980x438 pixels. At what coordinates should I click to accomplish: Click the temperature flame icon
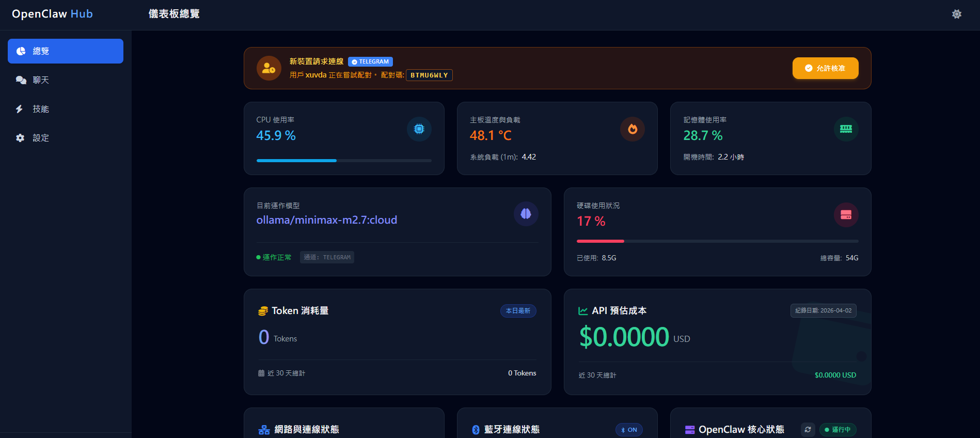pos(633,129)
